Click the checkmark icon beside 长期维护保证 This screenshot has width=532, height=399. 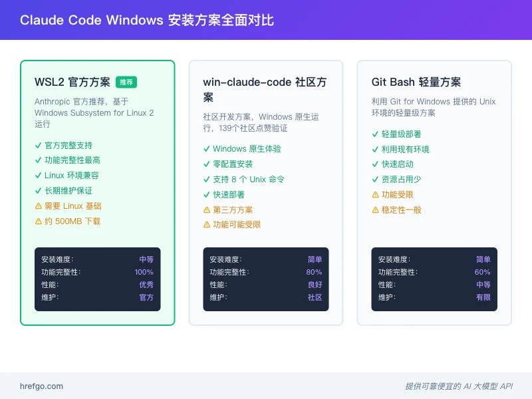(38, 191)
